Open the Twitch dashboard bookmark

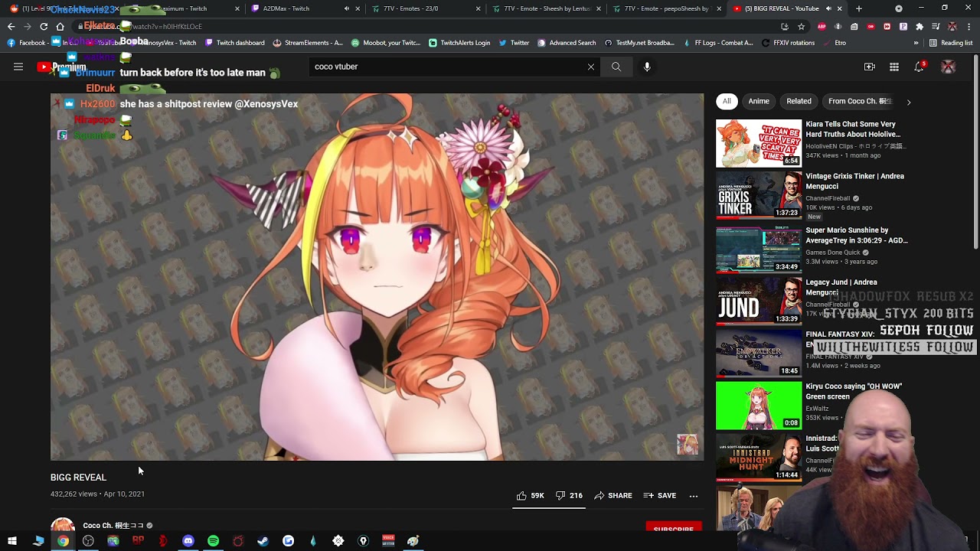234,43
